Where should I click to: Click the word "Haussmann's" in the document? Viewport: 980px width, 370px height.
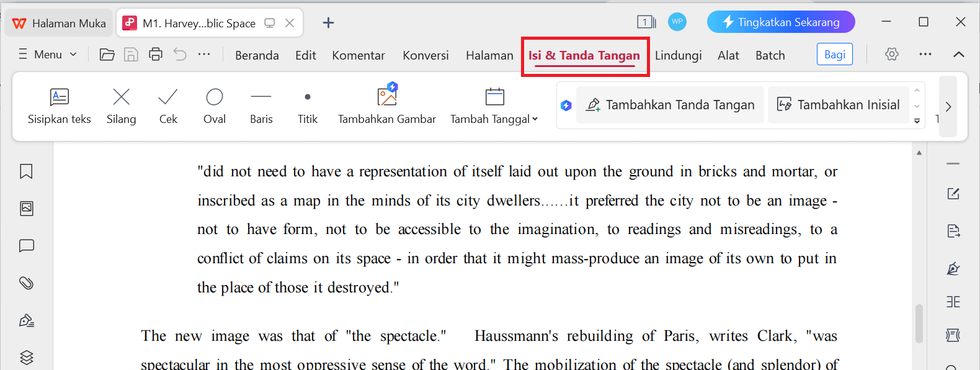(x=517, y=336)
